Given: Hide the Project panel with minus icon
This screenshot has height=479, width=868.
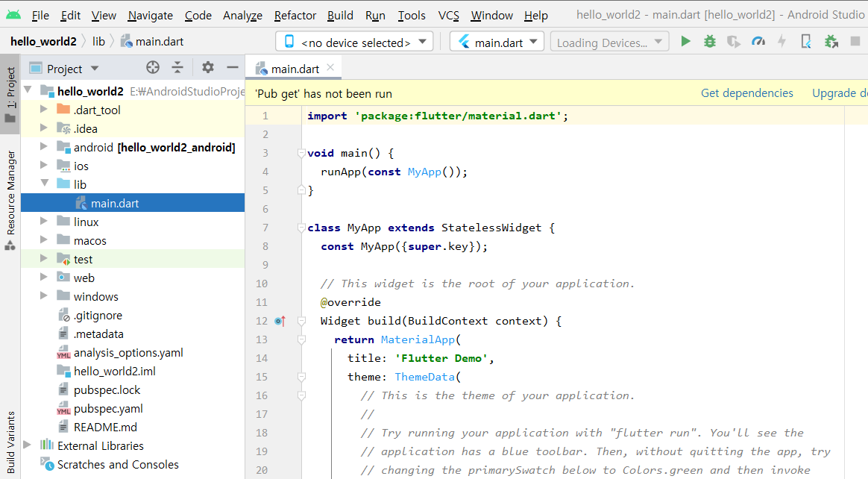Looking at the screenshot, I should pos(233,68).
